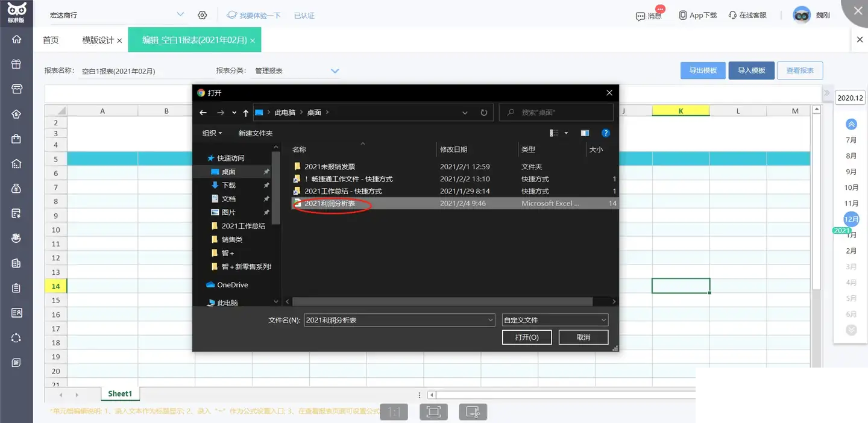Click the '新' sidebar icon at bottom
Image resolution: width=868 pixels, height=423 pixels.
click(x=16, y=363)
